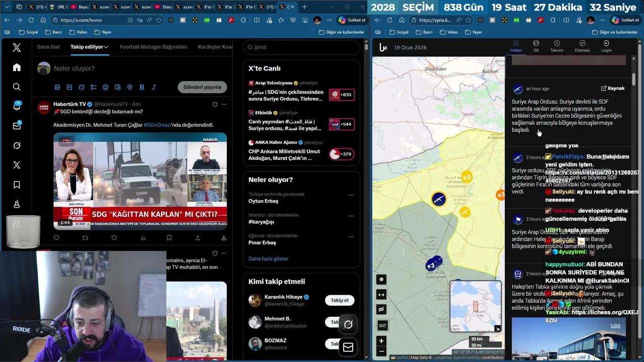Open Sosyal bookmarks folder in left browser
This screenshot has width=644, height=362.
click(28, 32)
